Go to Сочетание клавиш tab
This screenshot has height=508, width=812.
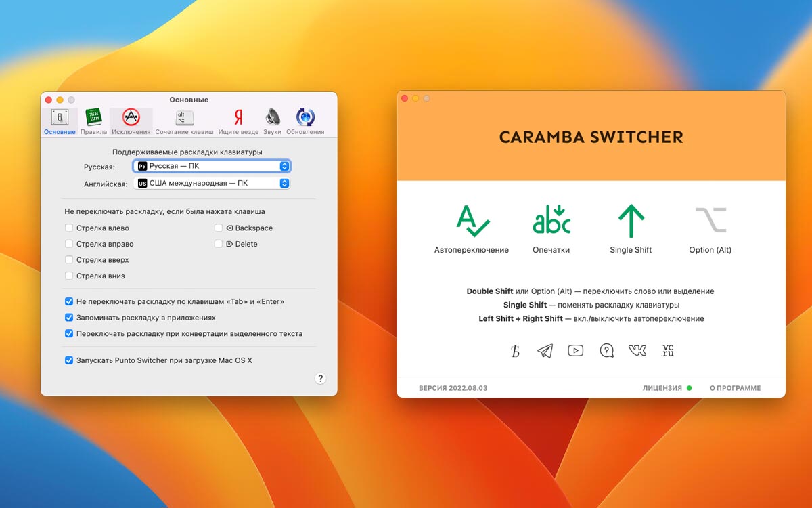pyautogui.click(x=184, y=122)
